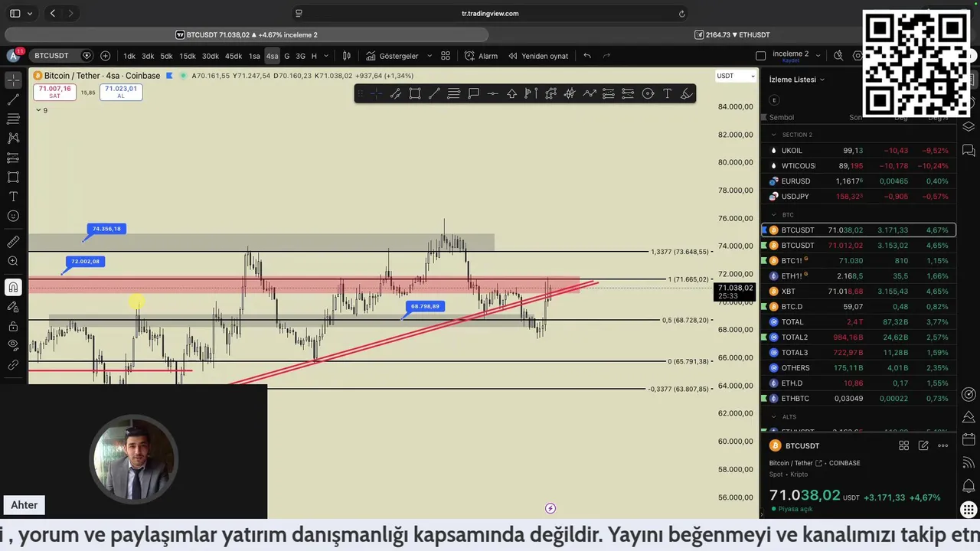Click the undo arrow
980x551 pixels.
(587, 56)
